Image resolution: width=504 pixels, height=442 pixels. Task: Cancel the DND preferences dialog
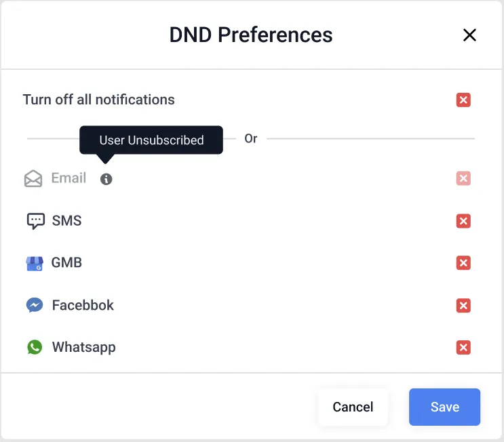353,407
